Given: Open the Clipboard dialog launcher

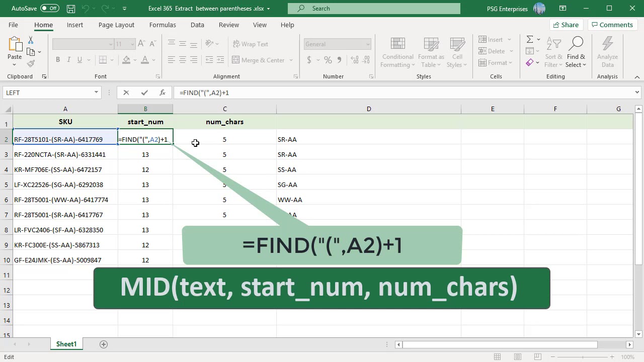Looking at the screenshot, I should (44, 76).
